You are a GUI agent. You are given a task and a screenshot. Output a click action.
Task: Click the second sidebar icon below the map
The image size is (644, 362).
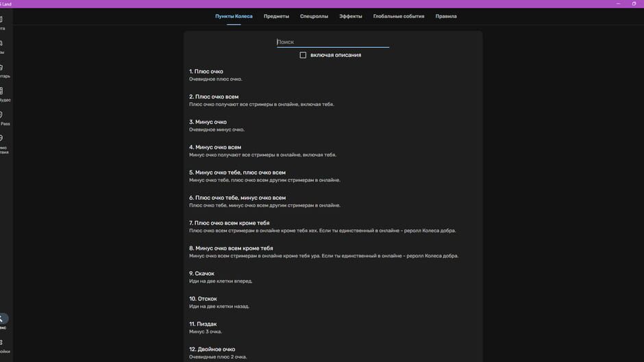tap(3, 47)
